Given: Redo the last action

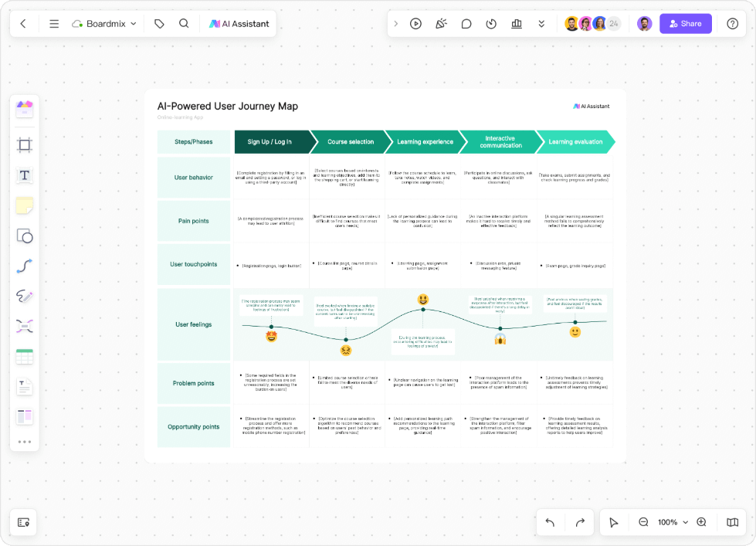Looking at the screenshot, I should coord(580,522).
